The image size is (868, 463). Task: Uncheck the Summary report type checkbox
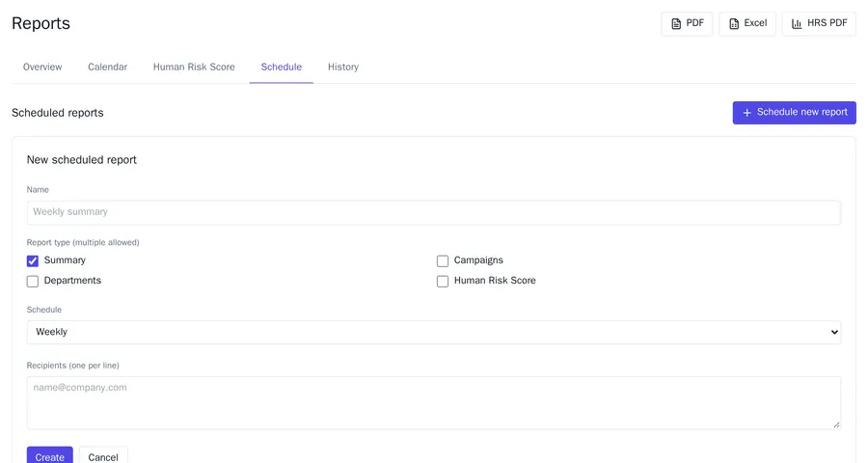pos(33,260)
